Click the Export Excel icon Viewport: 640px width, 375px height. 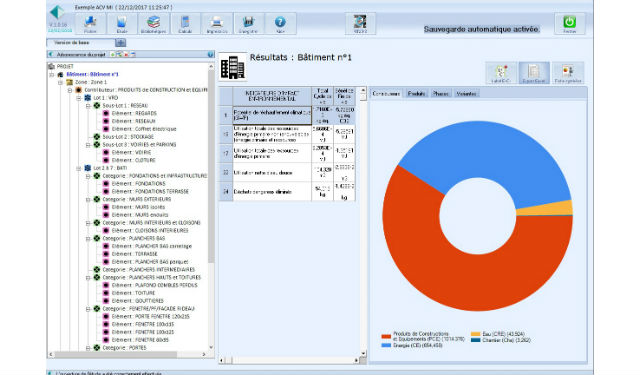[534, 73]
